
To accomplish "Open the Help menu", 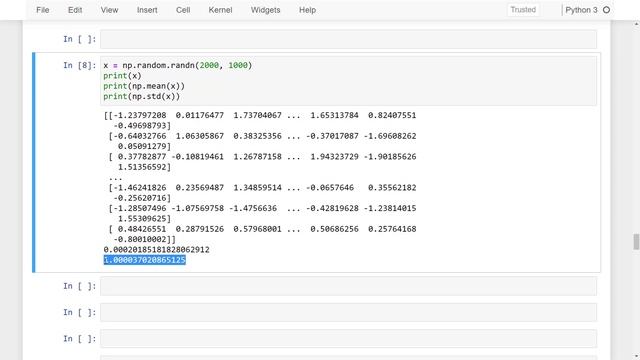I will click(x=307, y=10).
